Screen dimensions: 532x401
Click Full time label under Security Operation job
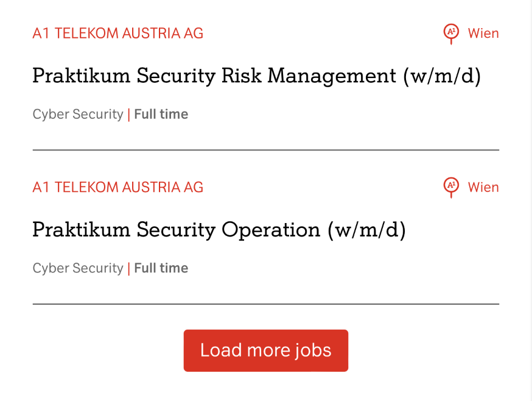(161, 268)
